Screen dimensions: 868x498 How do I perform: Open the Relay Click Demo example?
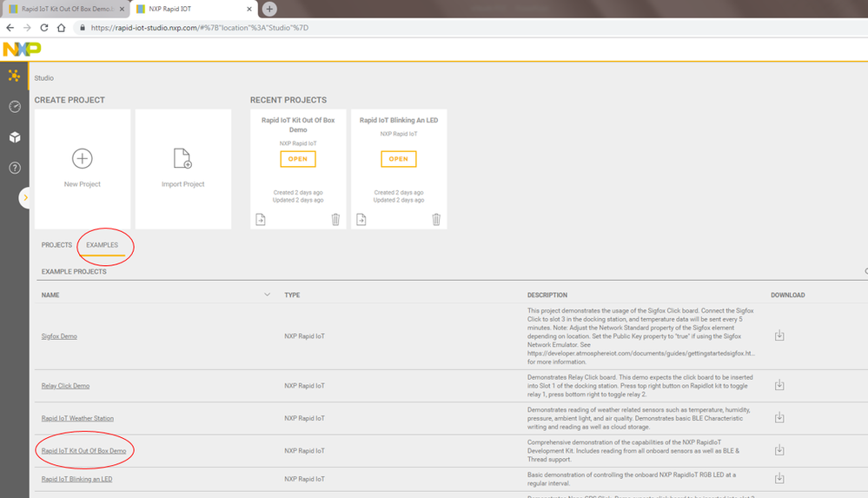(65, 386)
